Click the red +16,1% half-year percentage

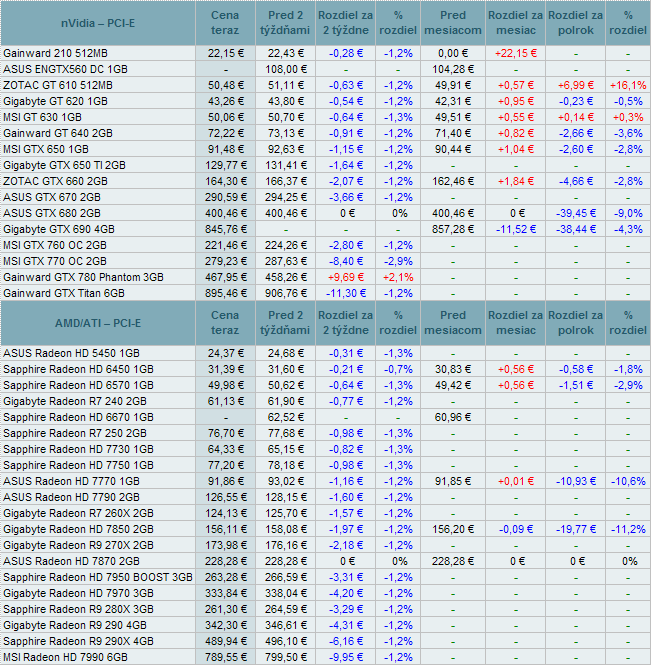[628, 85]
